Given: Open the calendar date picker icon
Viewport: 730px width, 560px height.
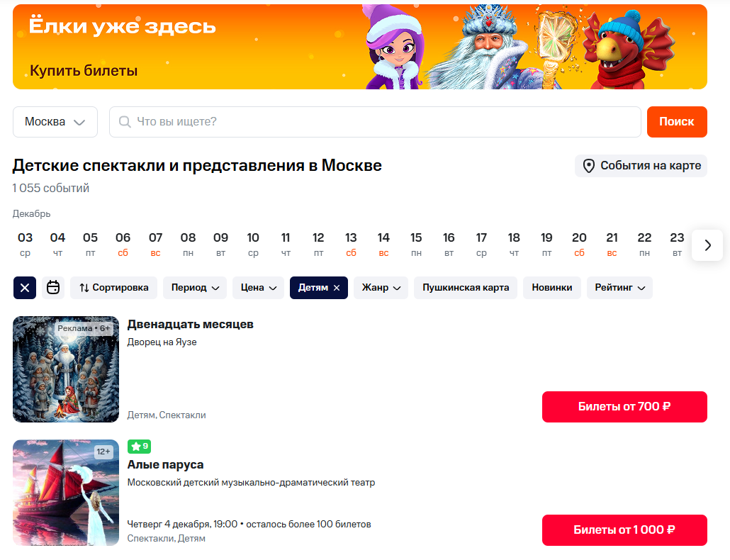Looking at the screenshot, I should 53,288.
